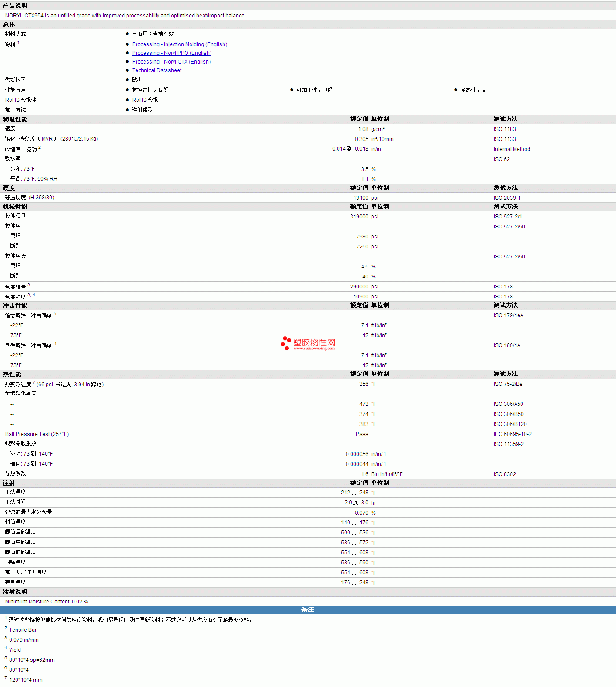The width and height of the screenshot is (616, 687).
Task: Click the 热性能 section header
Action: tap(12, 374)
